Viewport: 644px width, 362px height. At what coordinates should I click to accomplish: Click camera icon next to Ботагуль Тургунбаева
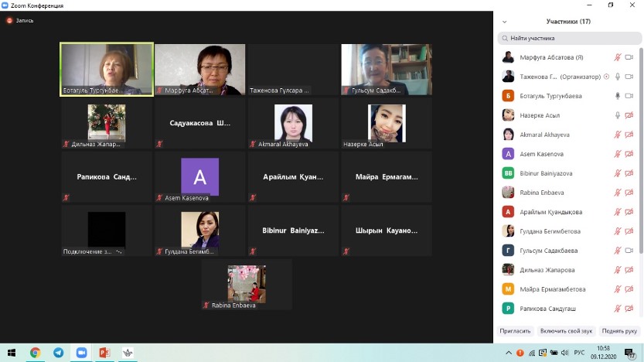[629, 96]
